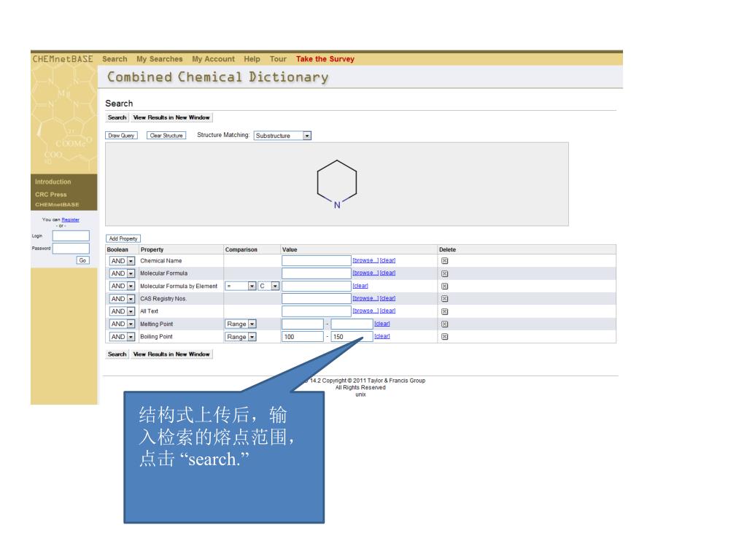The width and height of the screenshot is (747, 560).
Task: Click the Draw Query button
Action: tap(122, 136)
